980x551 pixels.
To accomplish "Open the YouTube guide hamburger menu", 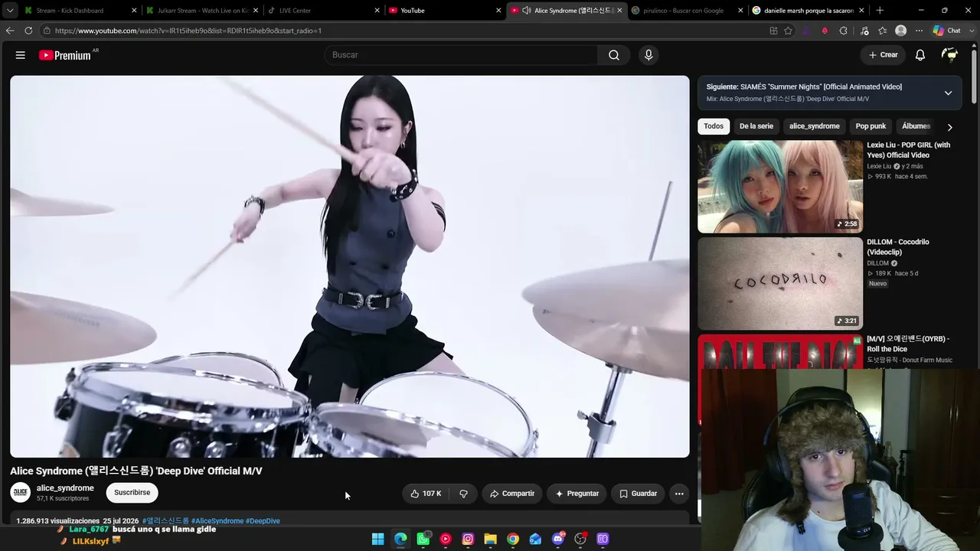I will (x=21, y=55).
